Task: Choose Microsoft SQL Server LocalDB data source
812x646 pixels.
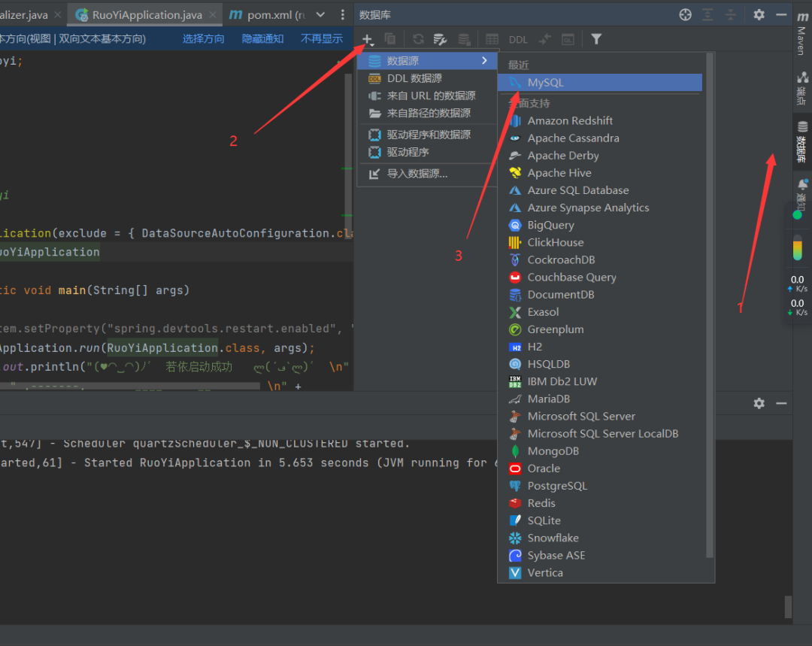Action: pos(601,434)
